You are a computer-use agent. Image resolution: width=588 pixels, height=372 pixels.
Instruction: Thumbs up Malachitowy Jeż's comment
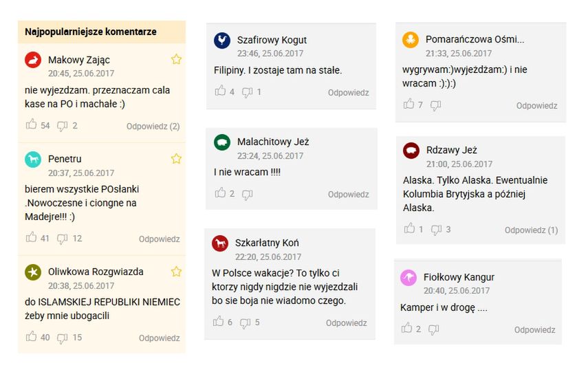pos(220,193)
